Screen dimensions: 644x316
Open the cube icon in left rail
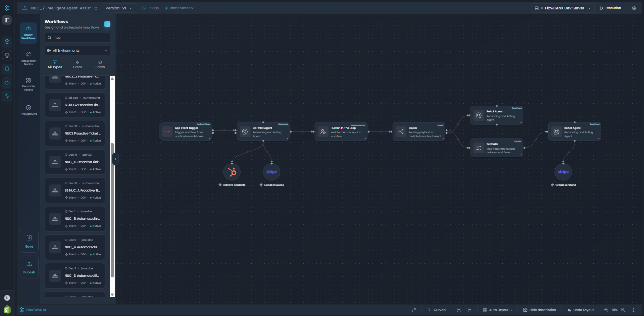coord(7,42)
